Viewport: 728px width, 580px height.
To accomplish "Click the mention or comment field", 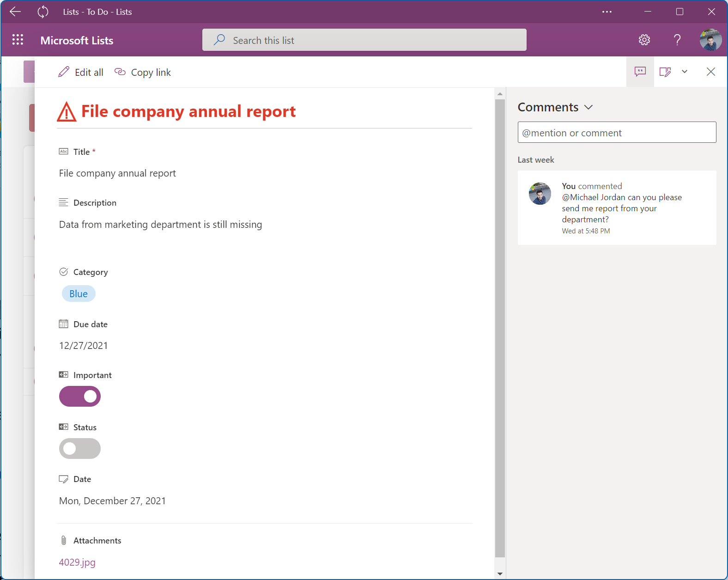I will 617,133.
